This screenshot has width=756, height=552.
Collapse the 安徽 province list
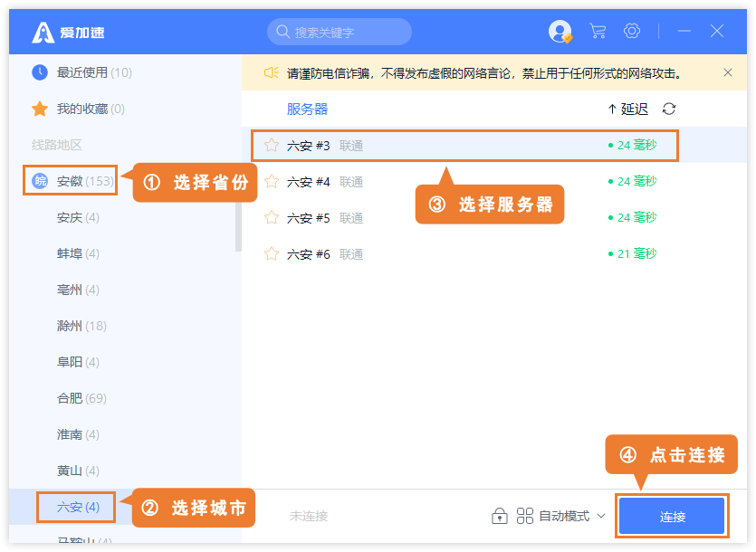[x=71, y=181]
